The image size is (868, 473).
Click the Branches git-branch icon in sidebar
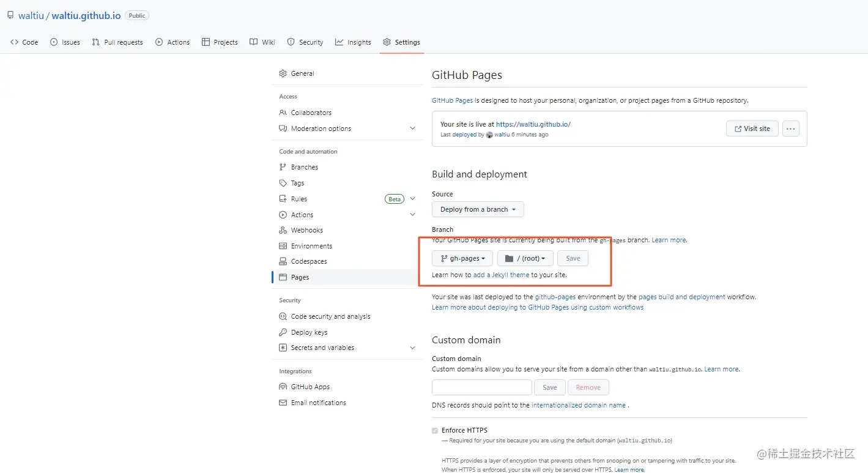point(283,167)
